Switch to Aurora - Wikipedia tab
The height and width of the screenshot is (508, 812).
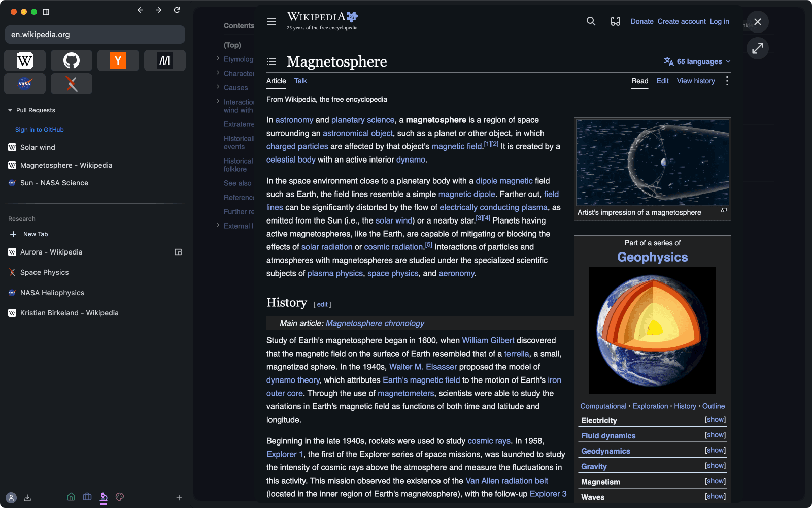[95, 252]
